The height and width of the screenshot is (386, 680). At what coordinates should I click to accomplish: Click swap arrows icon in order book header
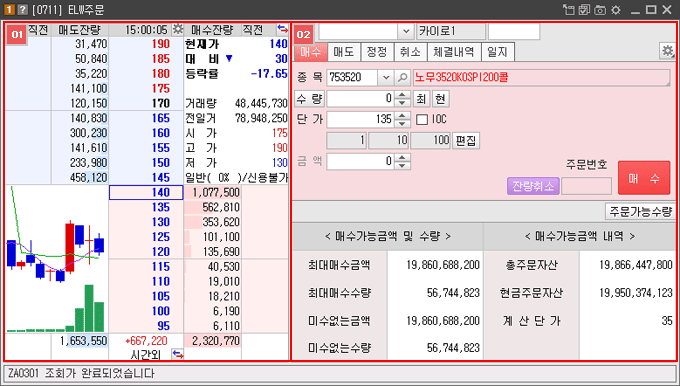[282, 29]
